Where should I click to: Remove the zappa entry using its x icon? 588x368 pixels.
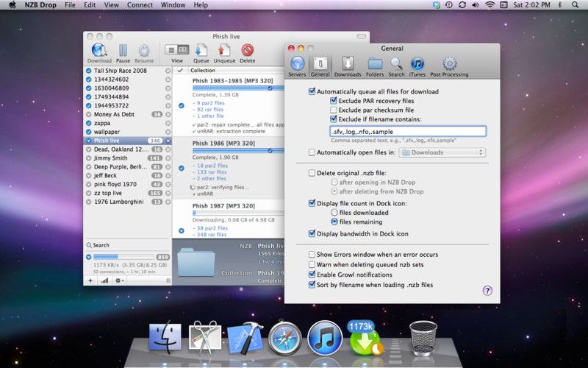pyautogui.click(x=168, y=123)
